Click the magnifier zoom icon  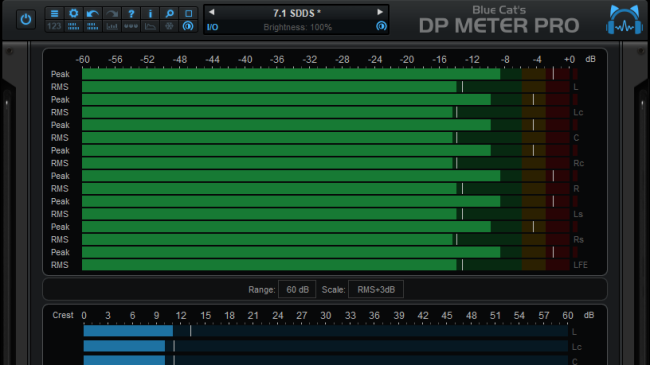tap(169, 13)
